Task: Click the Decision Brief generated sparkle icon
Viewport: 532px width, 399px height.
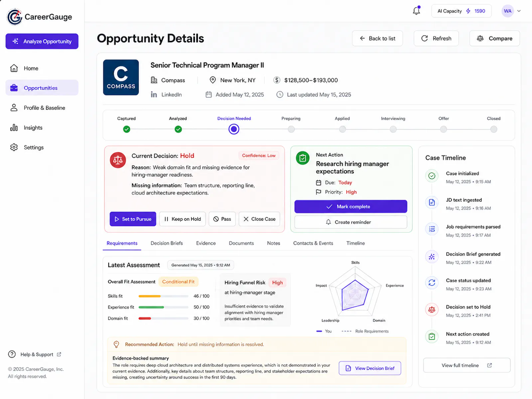Action: (432, 257)
